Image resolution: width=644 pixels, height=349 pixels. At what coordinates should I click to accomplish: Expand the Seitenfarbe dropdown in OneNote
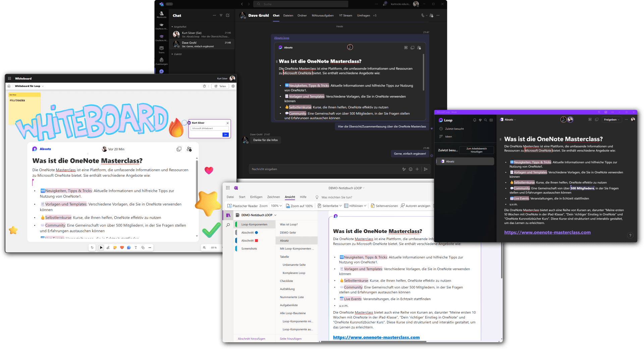(x=340, y=206)
